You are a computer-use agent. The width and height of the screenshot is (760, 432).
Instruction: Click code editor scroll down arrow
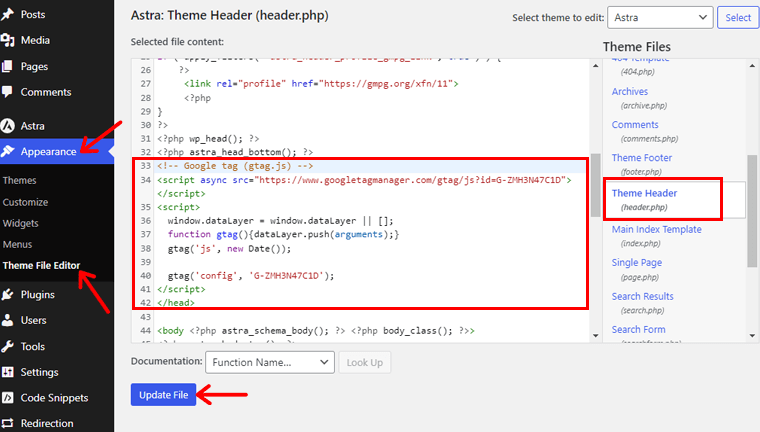point(596,336)
